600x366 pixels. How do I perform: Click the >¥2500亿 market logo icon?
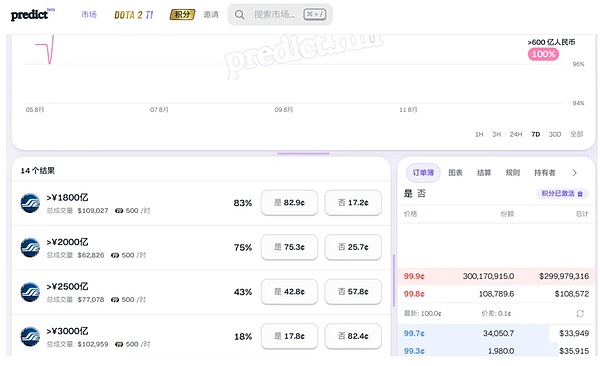[30, 292]
